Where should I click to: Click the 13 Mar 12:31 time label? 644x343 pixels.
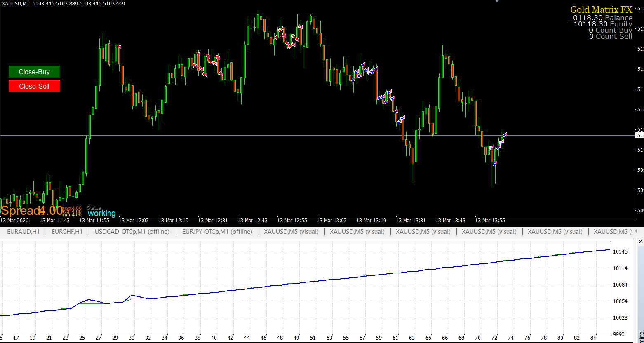213,221
